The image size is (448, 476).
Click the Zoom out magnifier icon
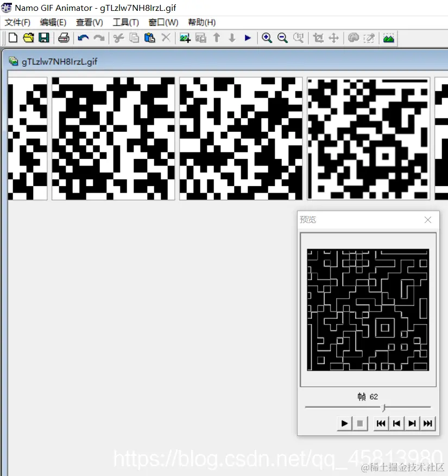[x=282, y=38]
